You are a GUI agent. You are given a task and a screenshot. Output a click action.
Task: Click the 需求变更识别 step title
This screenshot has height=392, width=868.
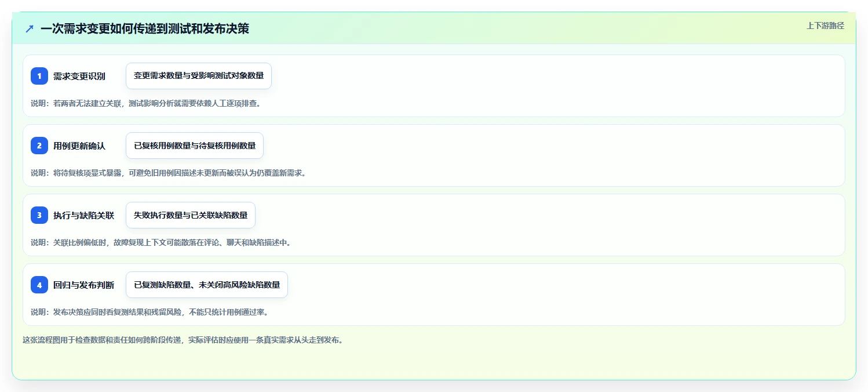click(x=79, y=76)
